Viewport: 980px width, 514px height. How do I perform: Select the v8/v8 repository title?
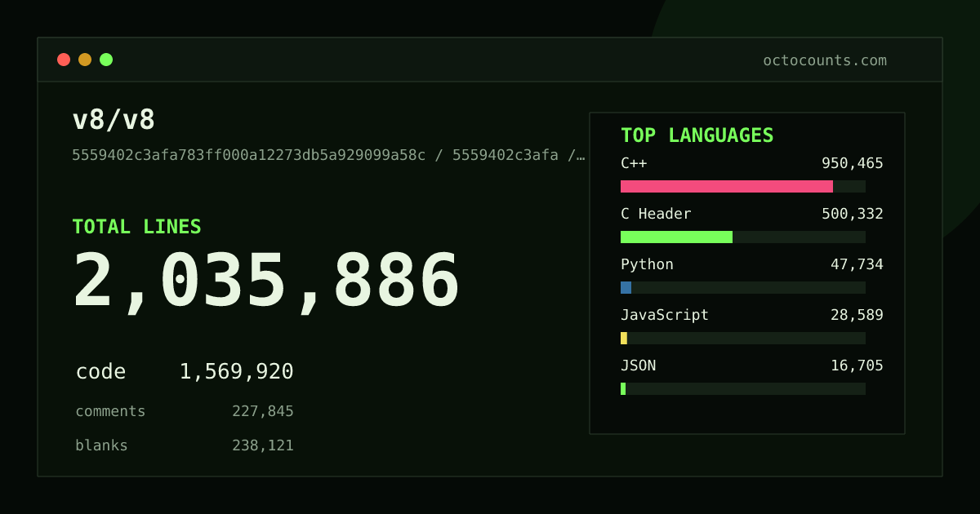(114, 120)
